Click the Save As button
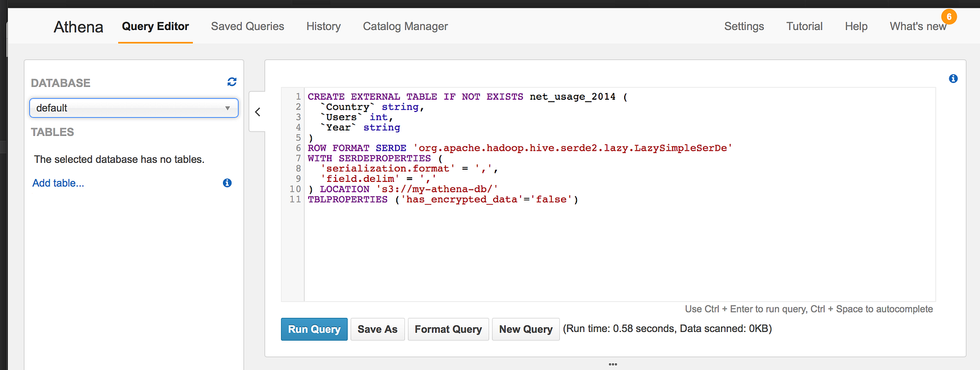 click(377, 329)
